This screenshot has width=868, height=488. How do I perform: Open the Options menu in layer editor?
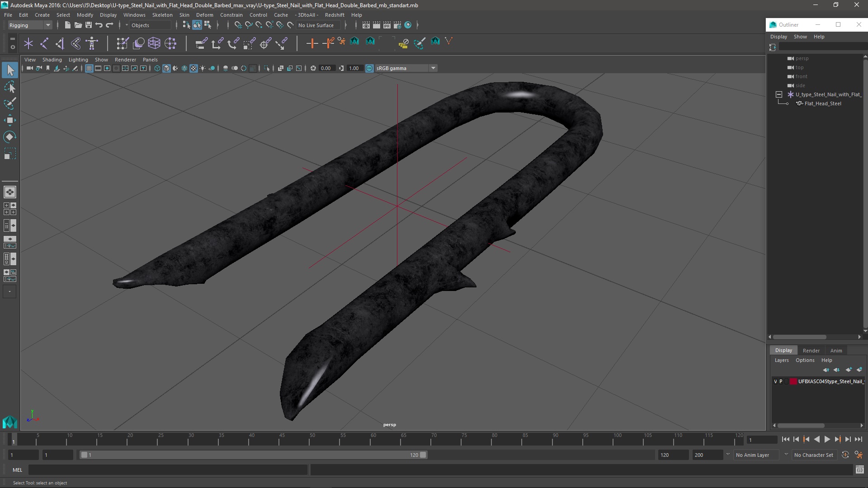point(805,360)
